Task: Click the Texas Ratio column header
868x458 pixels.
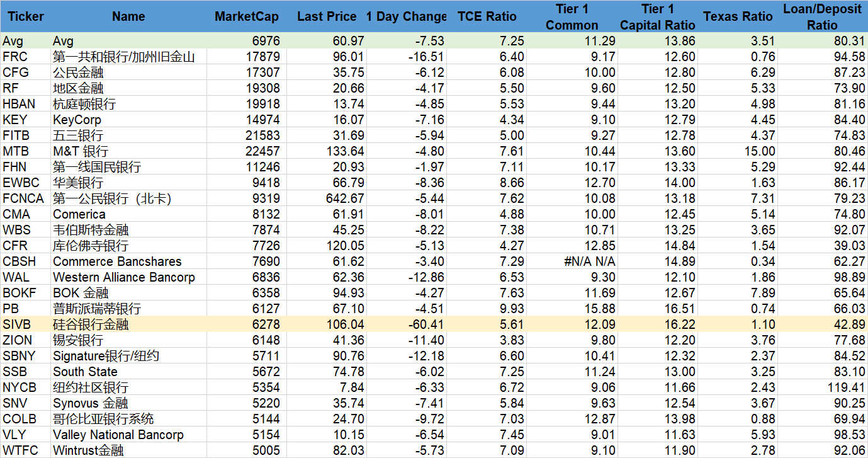Action: (x=738, y=16)
